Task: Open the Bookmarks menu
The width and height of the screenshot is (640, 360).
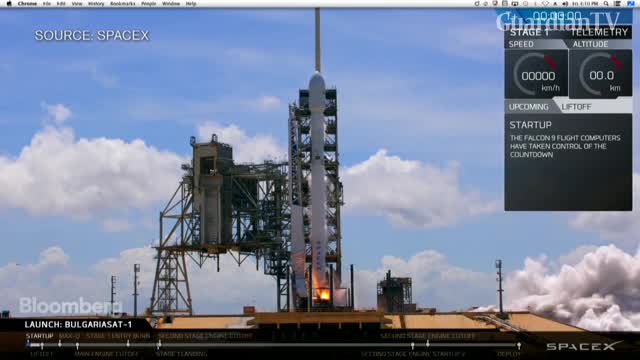Action: click(x=122, y=3)
